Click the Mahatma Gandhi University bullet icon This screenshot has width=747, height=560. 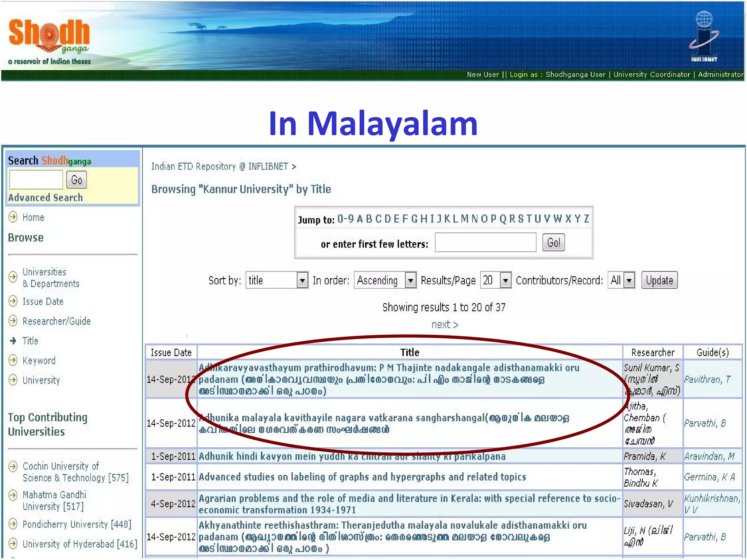coord(13,495)
